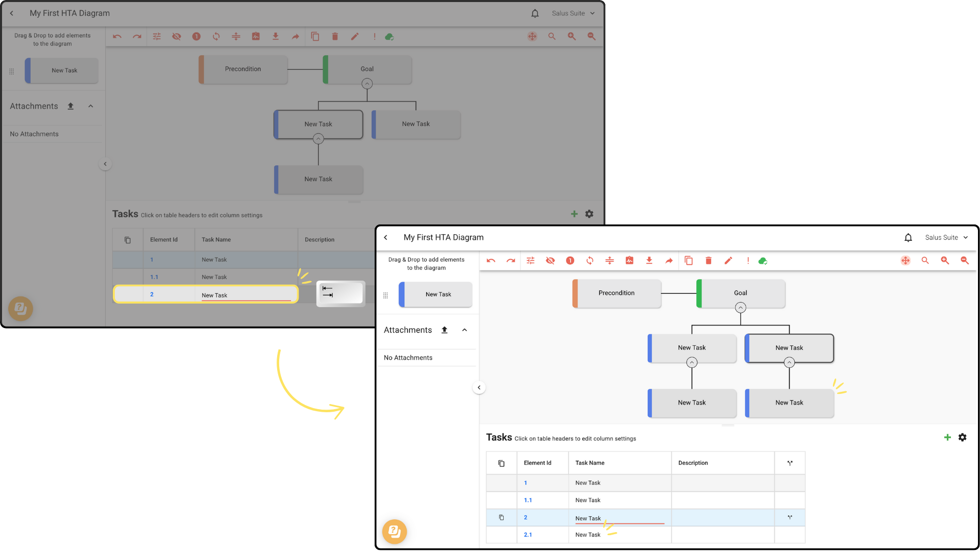Select the orange Precondition node in foreground diagram

(617, 293)
